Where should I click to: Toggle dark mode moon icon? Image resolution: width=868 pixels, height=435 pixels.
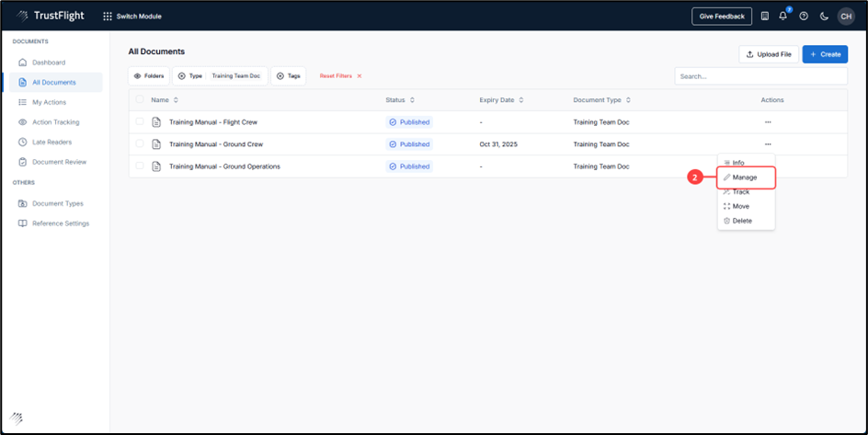824,16
